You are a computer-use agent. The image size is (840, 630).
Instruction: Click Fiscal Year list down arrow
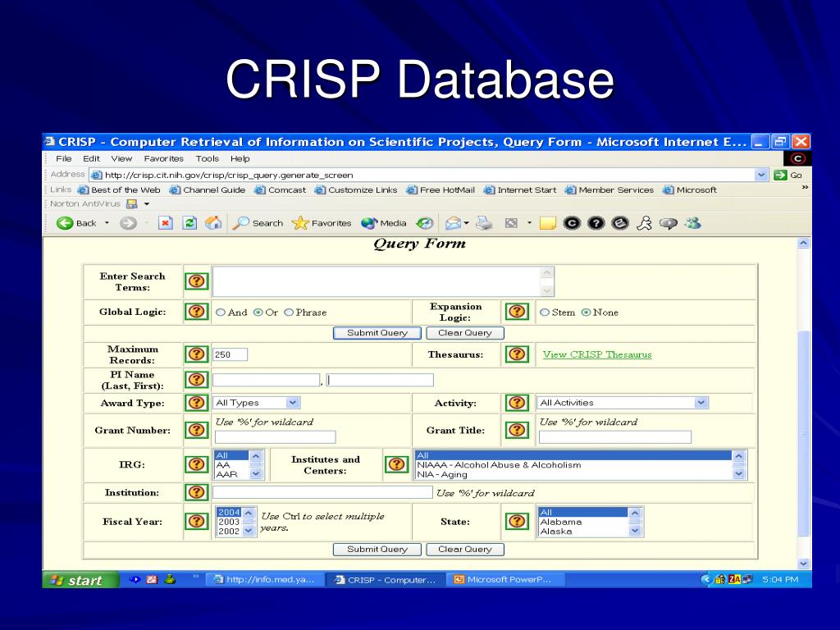pos(248,531)
